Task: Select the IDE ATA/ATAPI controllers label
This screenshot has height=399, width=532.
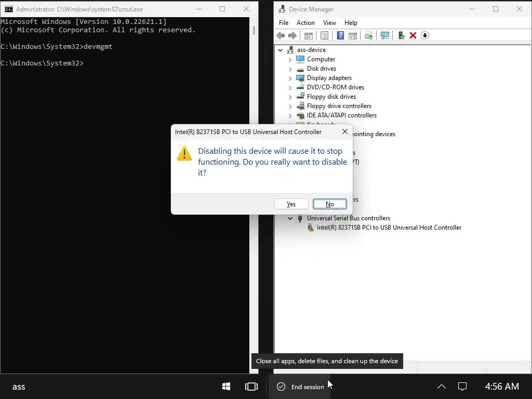Action: (342, 115)
